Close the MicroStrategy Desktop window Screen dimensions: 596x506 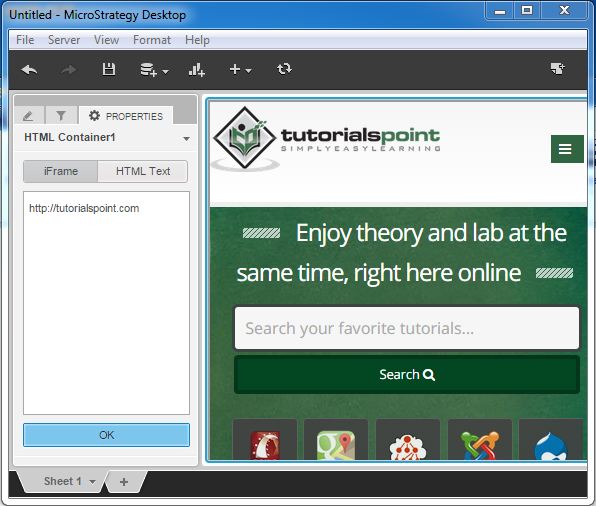564,11
